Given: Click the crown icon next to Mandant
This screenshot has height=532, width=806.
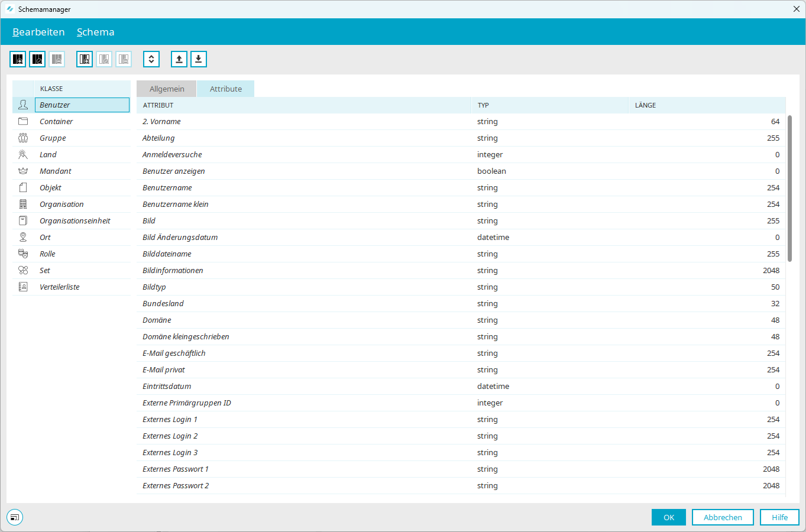Looking at the screenshot, I should (x=23, y=171).
